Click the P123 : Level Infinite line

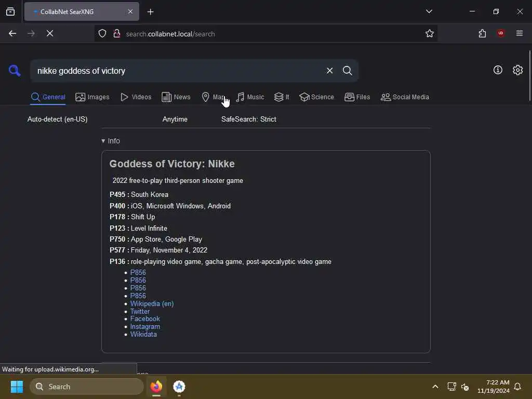tap(138, 229)
